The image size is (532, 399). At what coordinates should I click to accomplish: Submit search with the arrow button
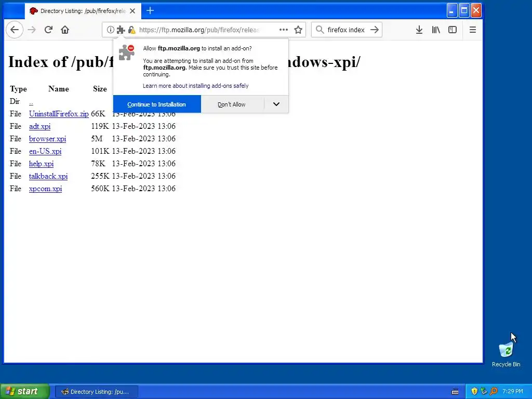(x=375, y=30)
